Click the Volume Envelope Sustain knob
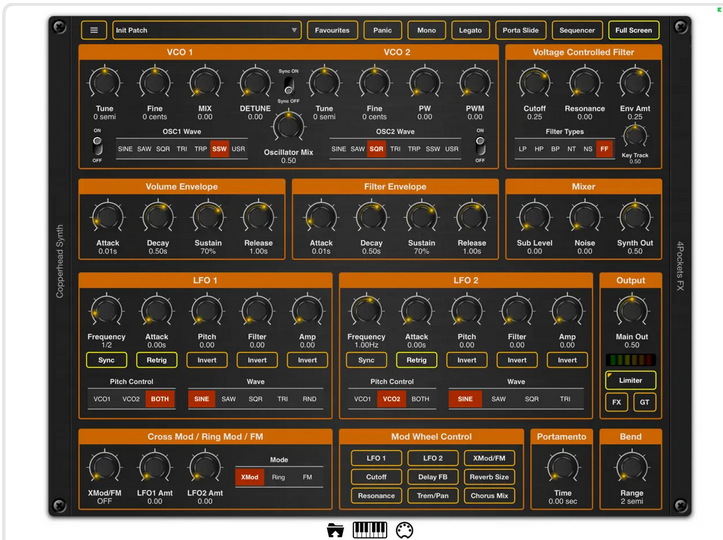This screenshot has width=723, height=540. pos(207,217)
